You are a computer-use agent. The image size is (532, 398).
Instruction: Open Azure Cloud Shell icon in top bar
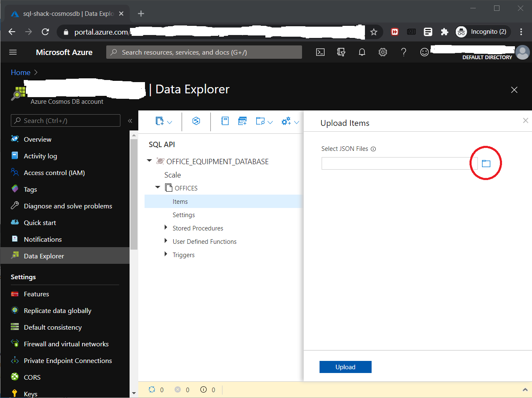point(320,52)
